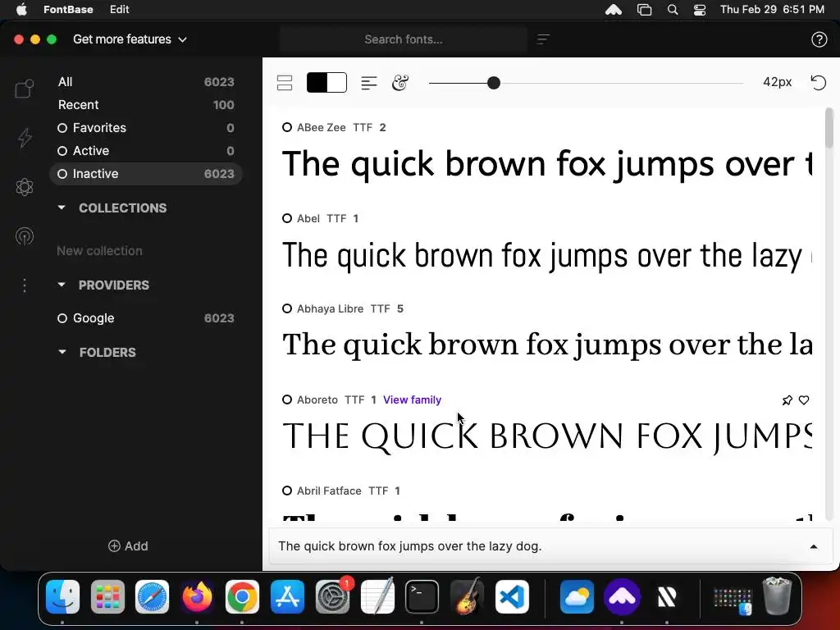This screenshot has width=840, height=630.
Task: Switch the font list layout view icon
Action: 285,83
